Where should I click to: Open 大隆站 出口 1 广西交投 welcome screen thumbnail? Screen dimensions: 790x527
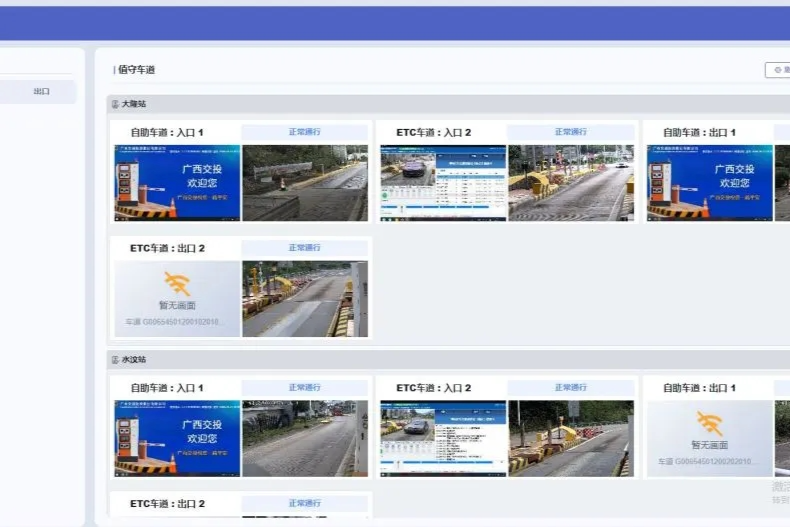(710, 183)
